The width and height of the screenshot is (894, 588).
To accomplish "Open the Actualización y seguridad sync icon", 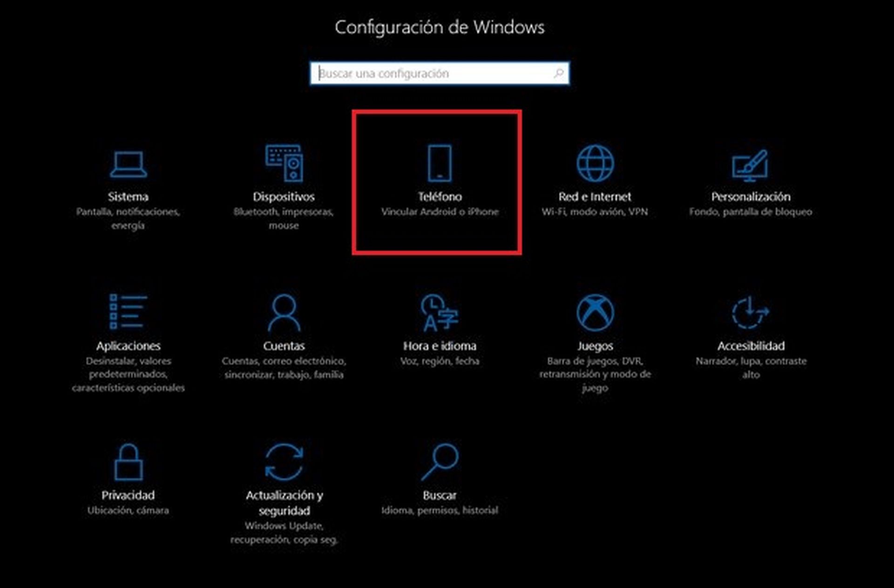I will point(284,462).
